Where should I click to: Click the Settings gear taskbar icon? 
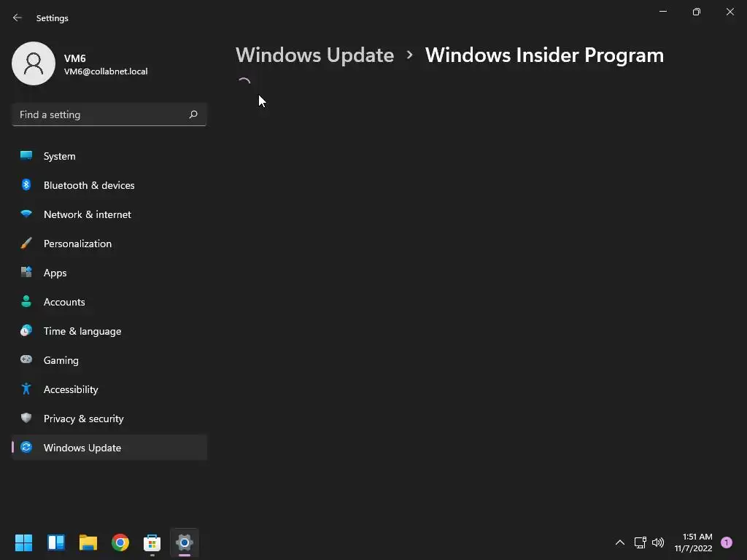coord(185,542)
